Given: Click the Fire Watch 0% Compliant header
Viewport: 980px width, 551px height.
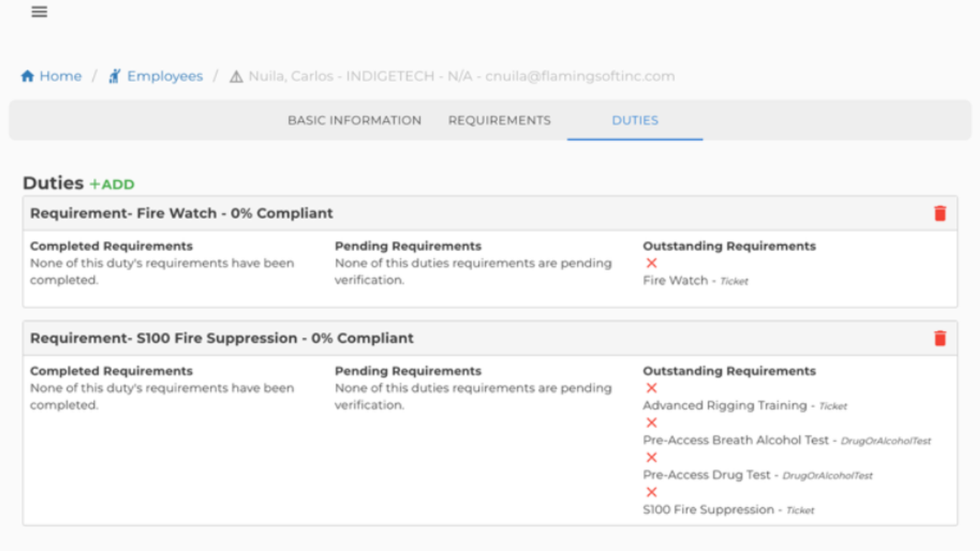Looking at the screenshot, I should click(x=182, y=213).
